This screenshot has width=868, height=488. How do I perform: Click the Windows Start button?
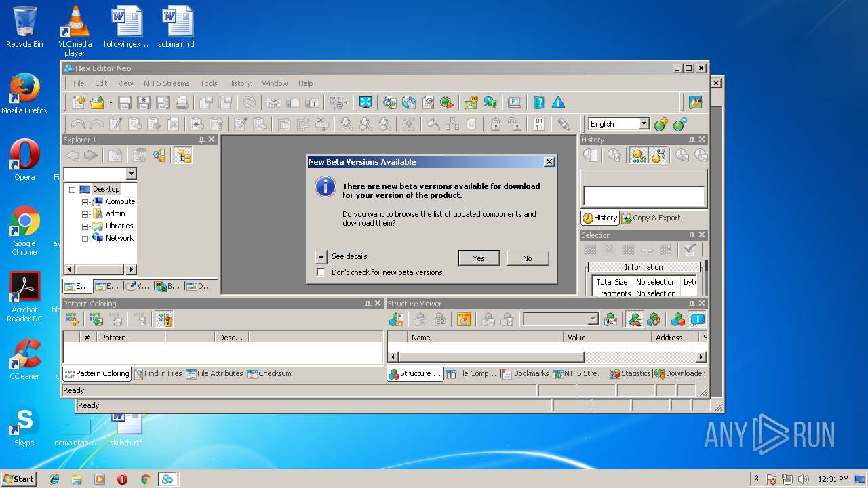18,479
